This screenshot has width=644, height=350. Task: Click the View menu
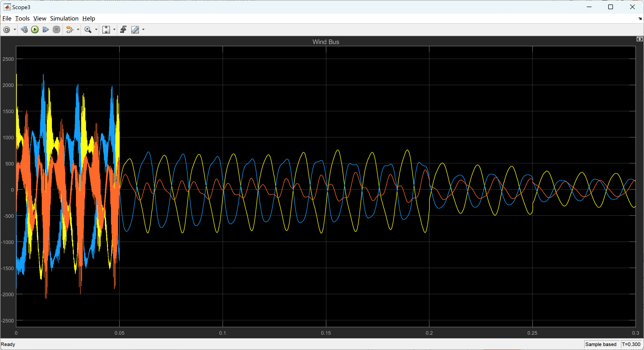coord(40,19)
